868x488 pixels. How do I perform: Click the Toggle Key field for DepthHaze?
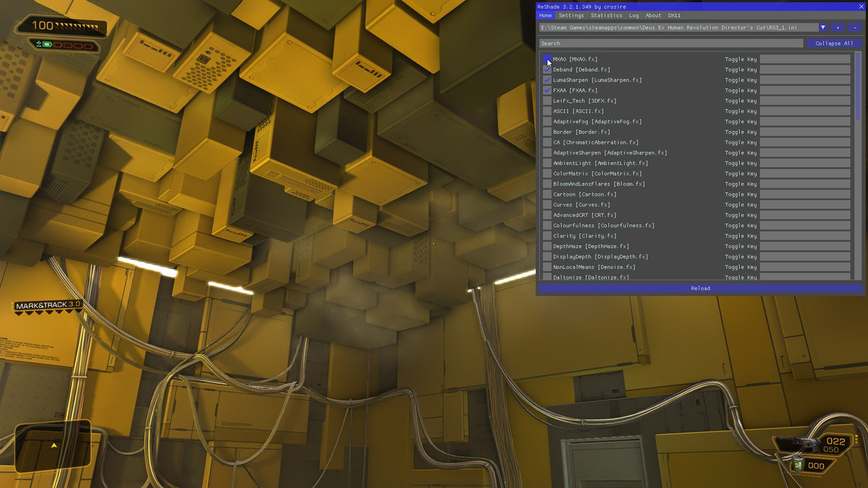pyautogui.click(x=805, y=246)
